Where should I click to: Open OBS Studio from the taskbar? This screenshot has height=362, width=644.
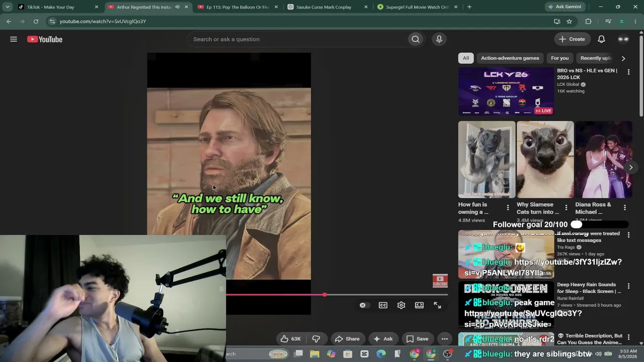(x=447, y=354)
